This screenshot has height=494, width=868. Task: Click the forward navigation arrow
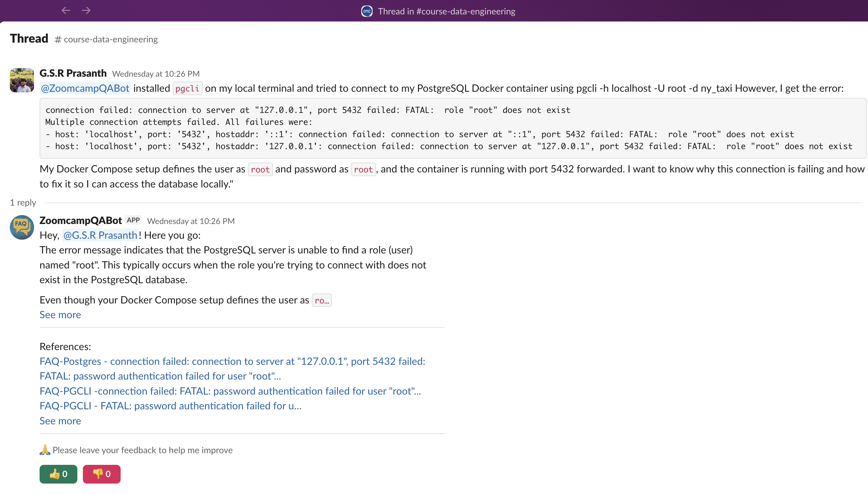tap(86, 10)
